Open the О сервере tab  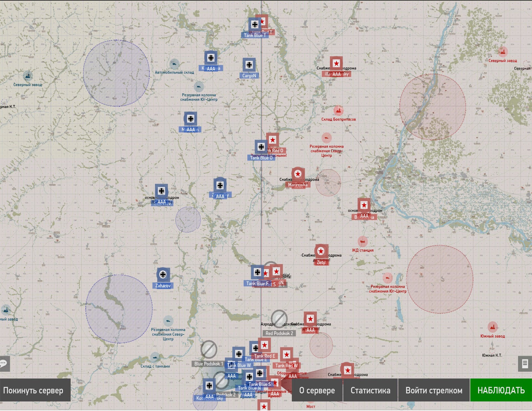coord(317,391)
